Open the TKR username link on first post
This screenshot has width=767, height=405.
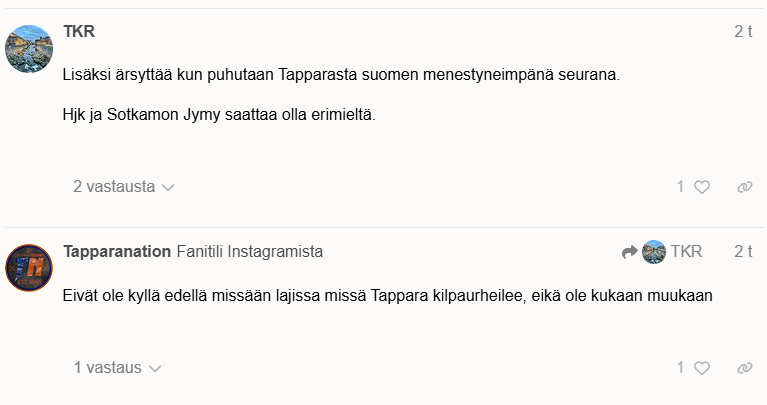click(x=79, y=31)
